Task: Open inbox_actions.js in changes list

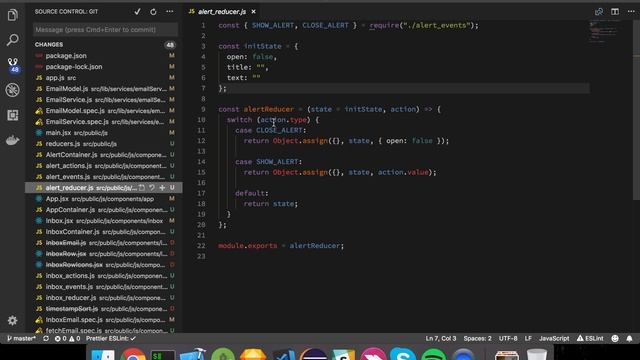Action: click(104, 276)
